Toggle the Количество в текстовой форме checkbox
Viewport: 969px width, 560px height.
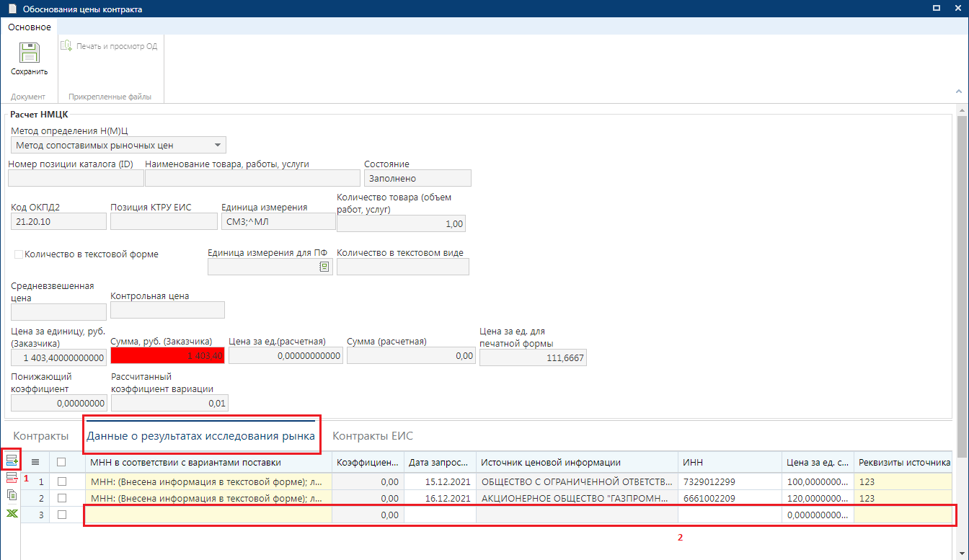coord(19,254)
